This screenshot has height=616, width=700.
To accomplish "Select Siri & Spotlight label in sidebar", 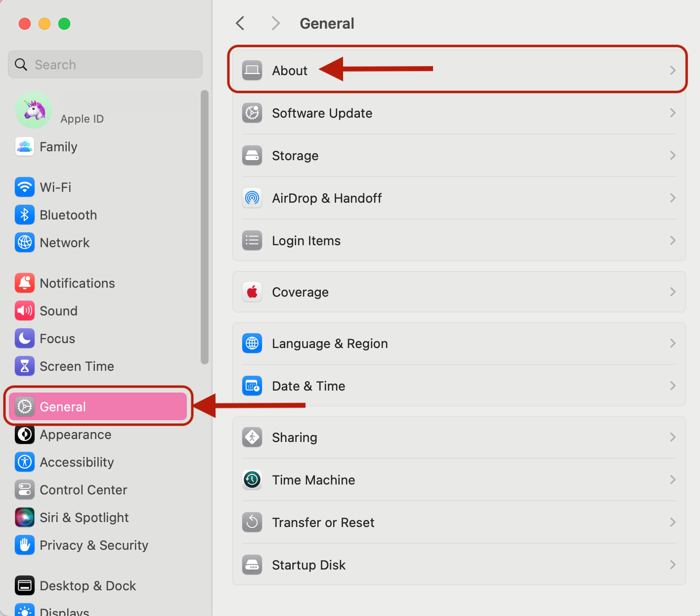I will click(85, 518).
